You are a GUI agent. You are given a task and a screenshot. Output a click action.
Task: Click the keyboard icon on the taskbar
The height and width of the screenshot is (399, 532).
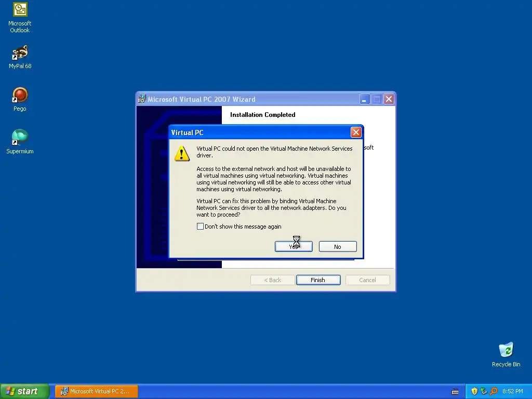455,392
